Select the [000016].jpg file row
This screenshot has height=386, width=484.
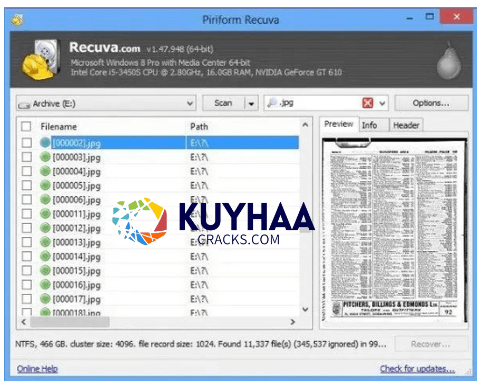(x=159, y=285)
